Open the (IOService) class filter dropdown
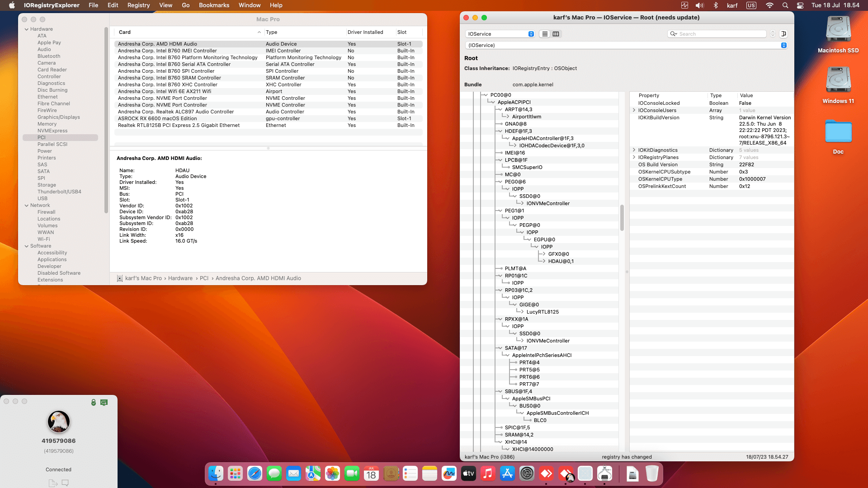 626,45
